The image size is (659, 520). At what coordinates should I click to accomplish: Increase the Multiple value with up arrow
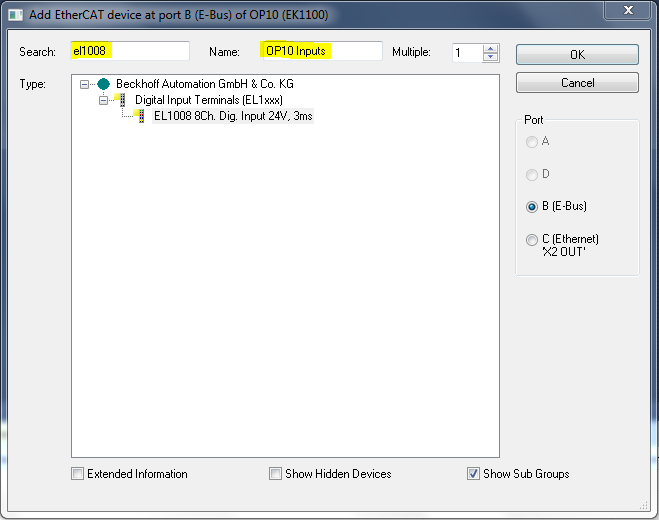click(x=490, y=49)
